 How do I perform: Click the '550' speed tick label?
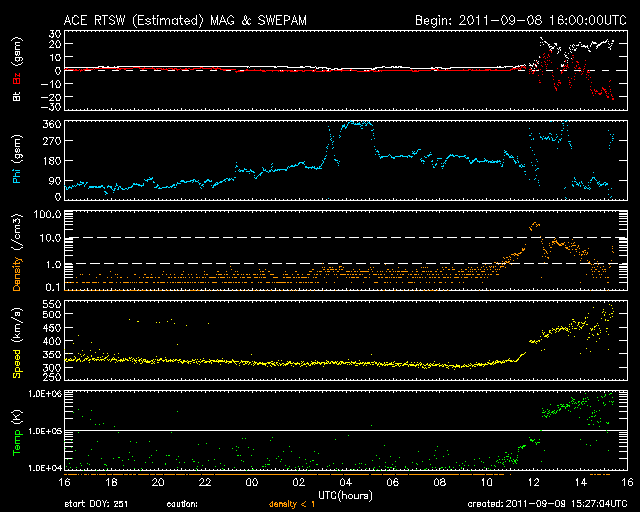pyautogui.click(x=52, y=304)
